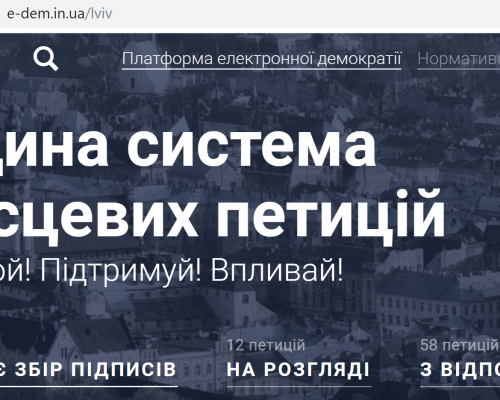Open the Нормативн… navigation link
500x400 pixels.
pos(459,59)
